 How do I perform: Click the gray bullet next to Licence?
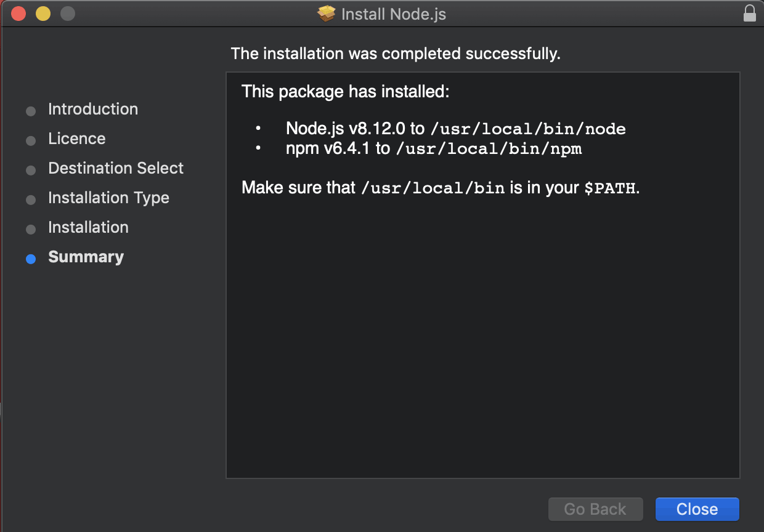coord(31,140)
